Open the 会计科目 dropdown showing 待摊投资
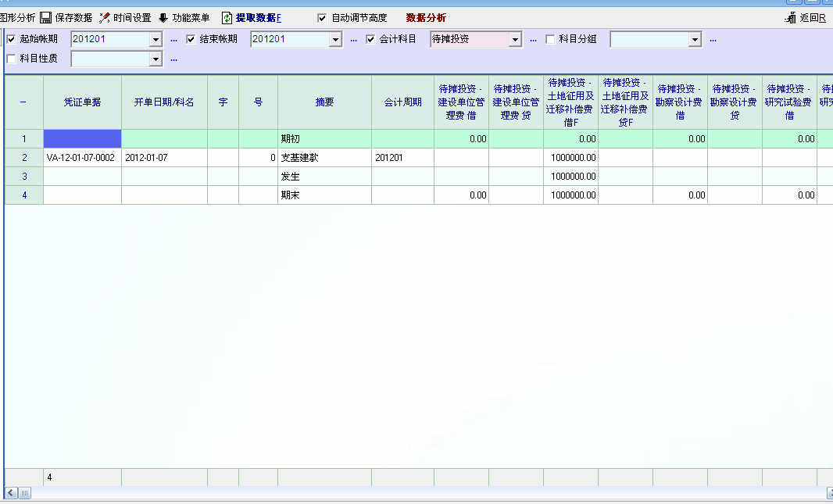The image size is (833, 504). pyautogui.click(x=515, y=39)
